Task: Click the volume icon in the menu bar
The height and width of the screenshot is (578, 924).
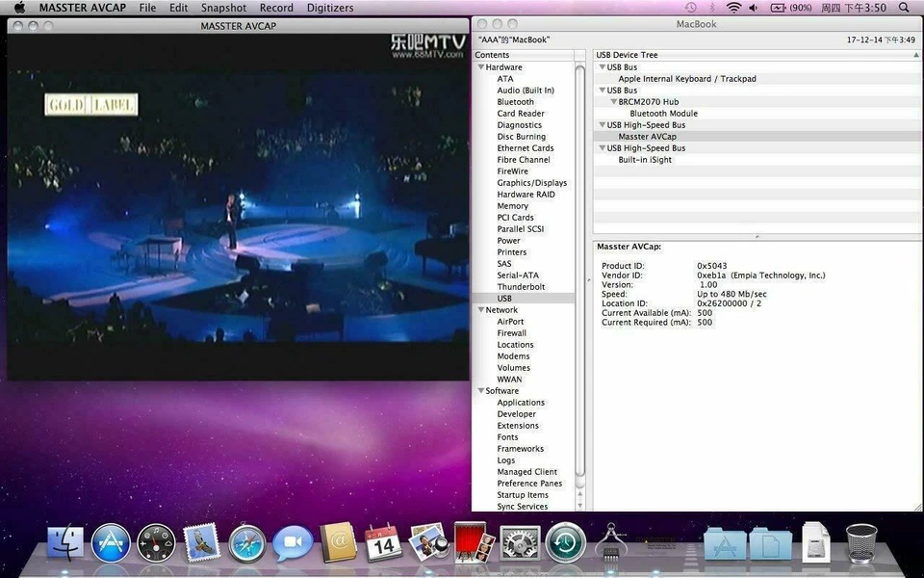Action: (752, 7)
